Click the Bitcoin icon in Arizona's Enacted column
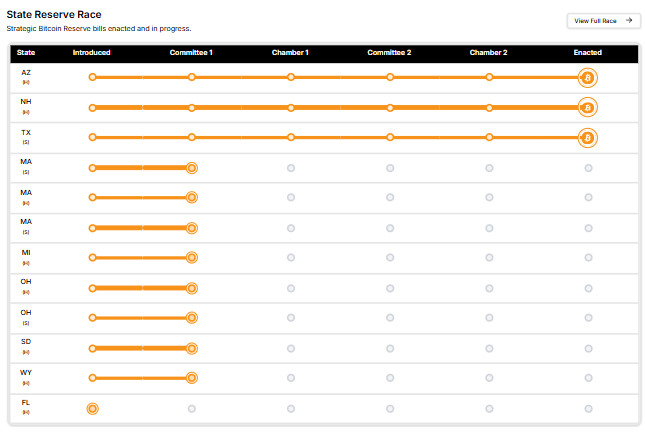This screenshot has width=645, height=441. (588, 77)
